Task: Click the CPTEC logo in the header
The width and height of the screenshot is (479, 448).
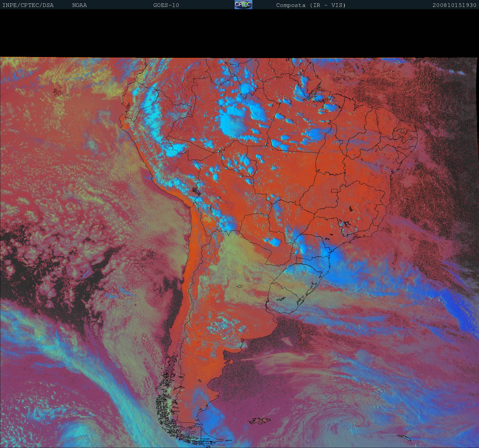Action: pyautogui.click(x=243, y=5)
